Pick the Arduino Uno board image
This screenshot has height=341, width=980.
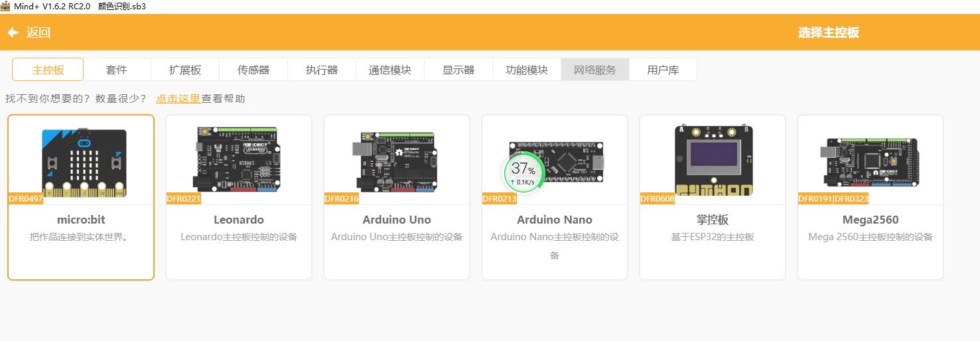tap(394, 161)
